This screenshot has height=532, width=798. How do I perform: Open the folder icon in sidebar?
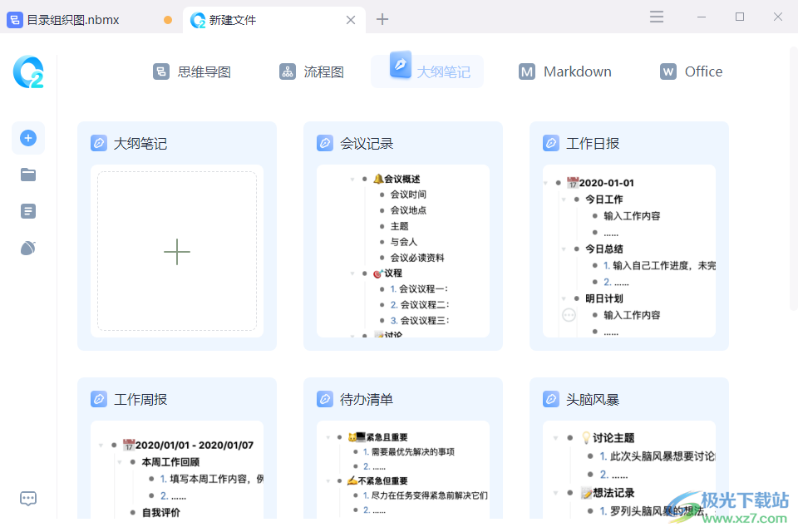[x=28, y=175]
